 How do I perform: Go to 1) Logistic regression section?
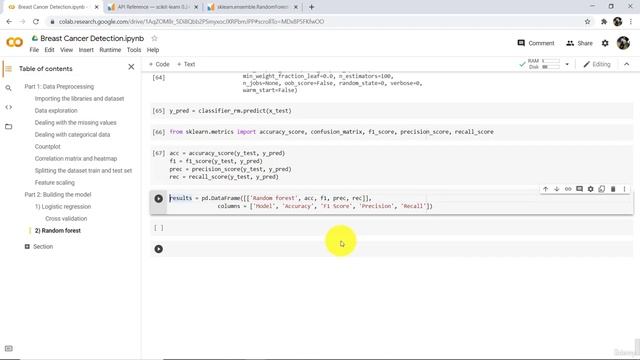pyautogui.click(x=63, y=207)
